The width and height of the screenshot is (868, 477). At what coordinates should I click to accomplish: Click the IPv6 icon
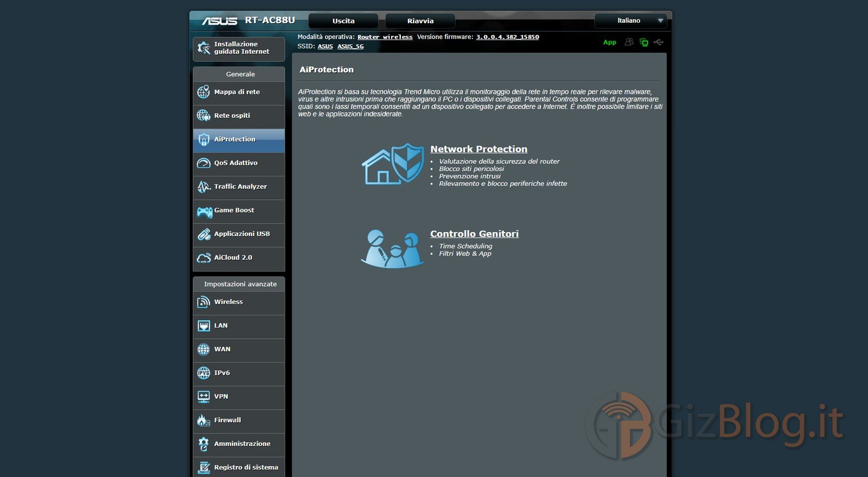click(x=203, y=373)
